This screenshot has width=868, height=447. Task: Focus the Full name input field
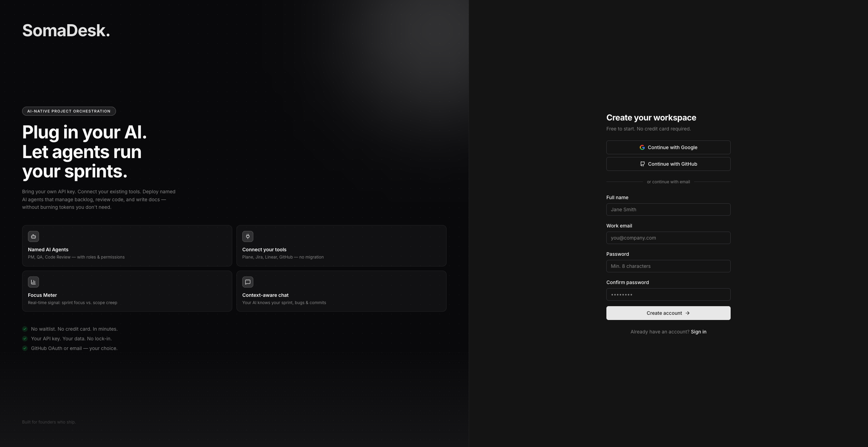click(668, 210)
